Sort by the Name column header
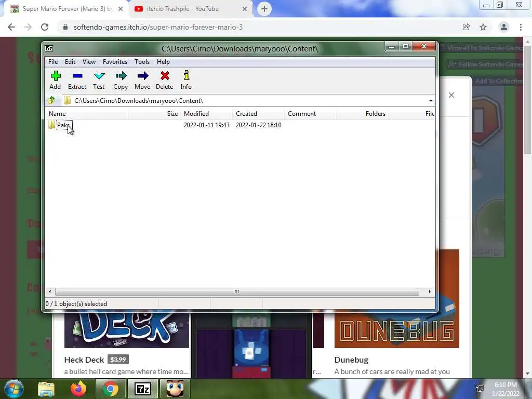Image resolution: width=532 pixels, height=399 pixels. pos(87,114)
